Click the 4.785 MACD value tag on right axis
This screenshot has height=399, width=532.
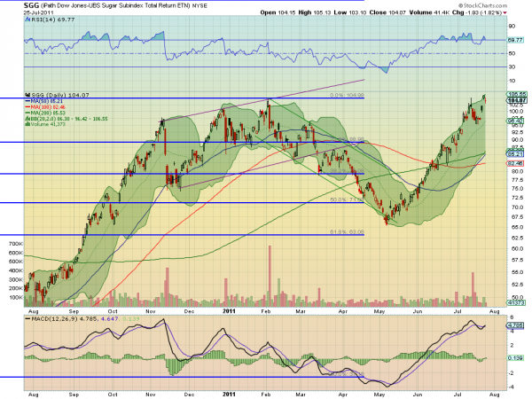coord(515,325)
